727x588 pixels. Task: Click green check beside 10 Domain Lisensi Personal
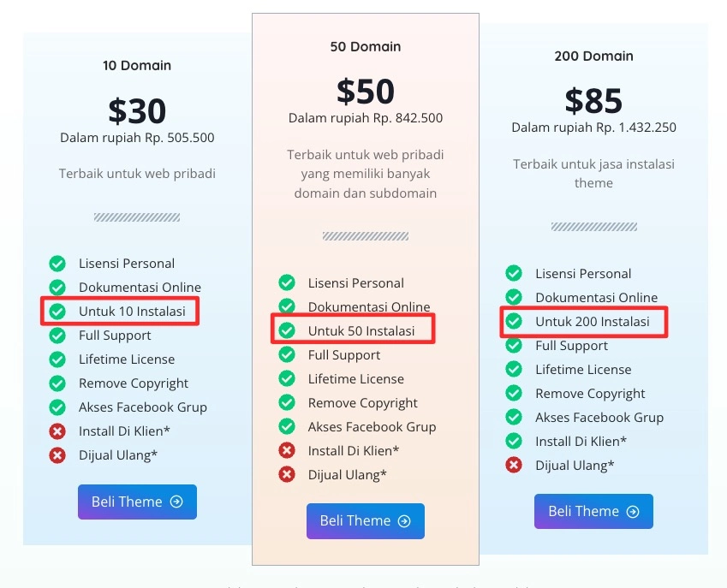click(57, 264)
